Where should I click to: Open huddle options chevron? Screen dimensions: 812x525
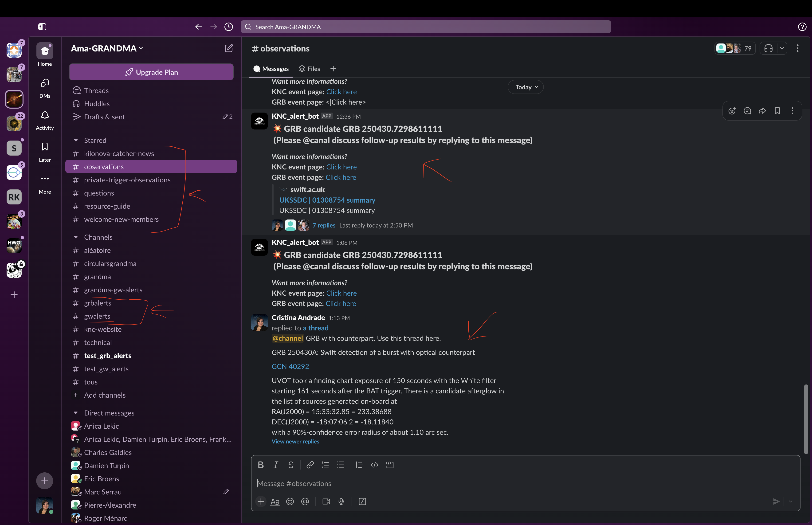(782, 48)
